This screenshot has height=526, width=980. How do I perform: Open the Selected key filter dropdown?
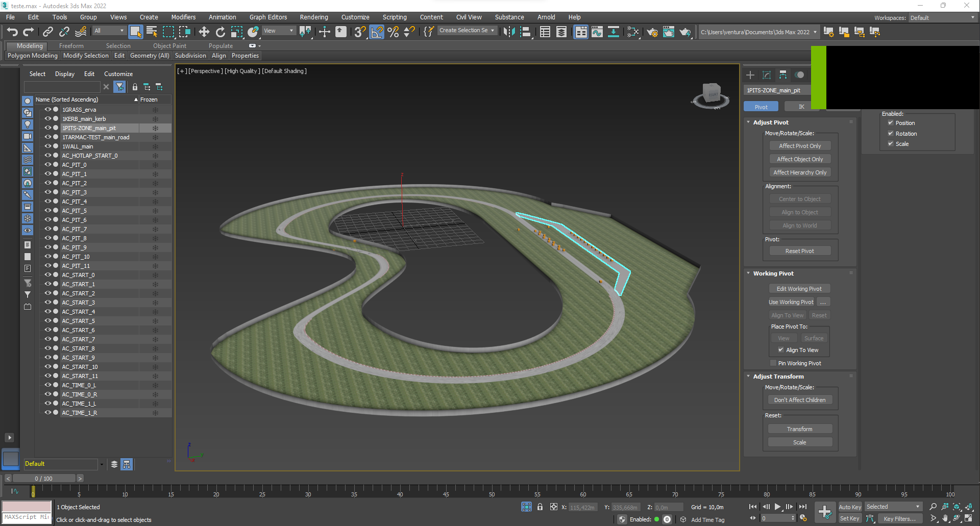[x=893, y=507]
